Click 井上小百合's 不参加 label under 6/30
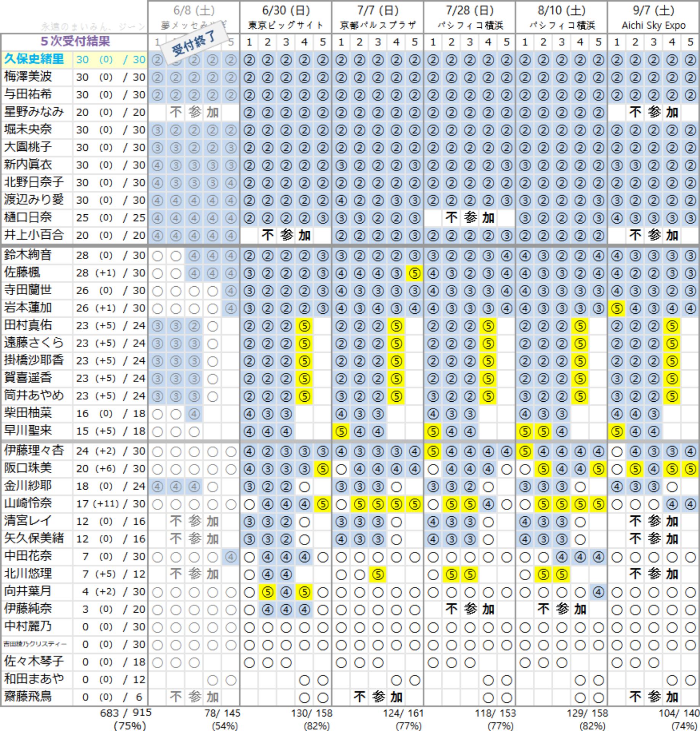 tap(286, 235)
